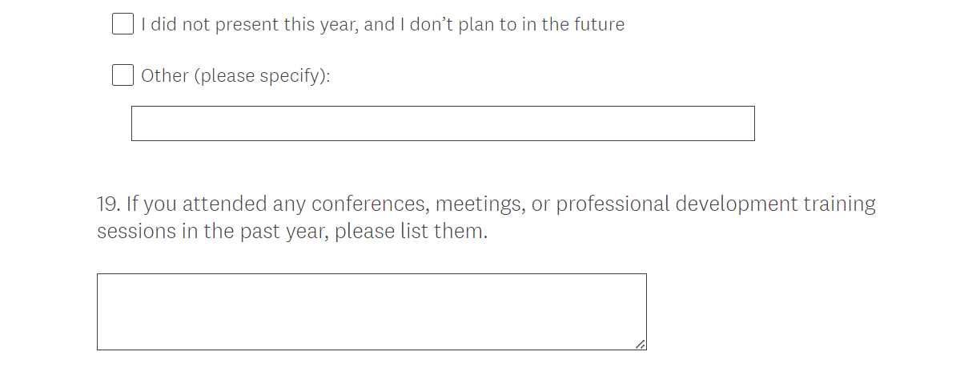Click the "19." question number
The height and width of the screenshot is (380, 980).
click(107, 204)
